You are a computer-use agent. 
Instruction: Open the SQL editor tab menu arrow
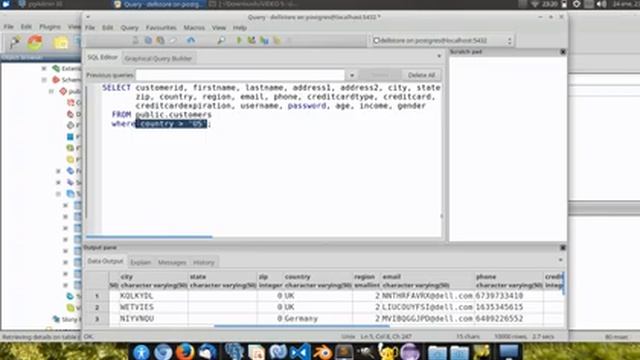coord(439,56)
